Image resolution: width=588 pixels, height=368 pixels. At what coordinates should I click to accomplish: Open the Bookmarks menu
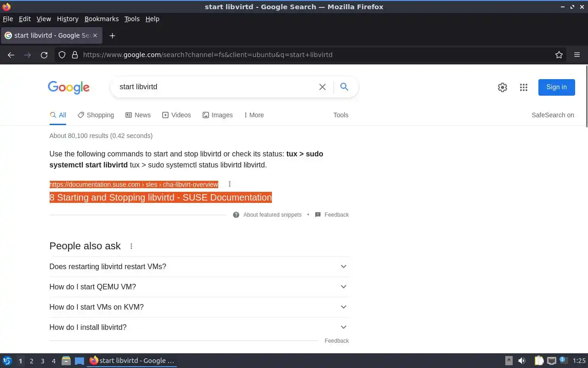tap(102, 19)
